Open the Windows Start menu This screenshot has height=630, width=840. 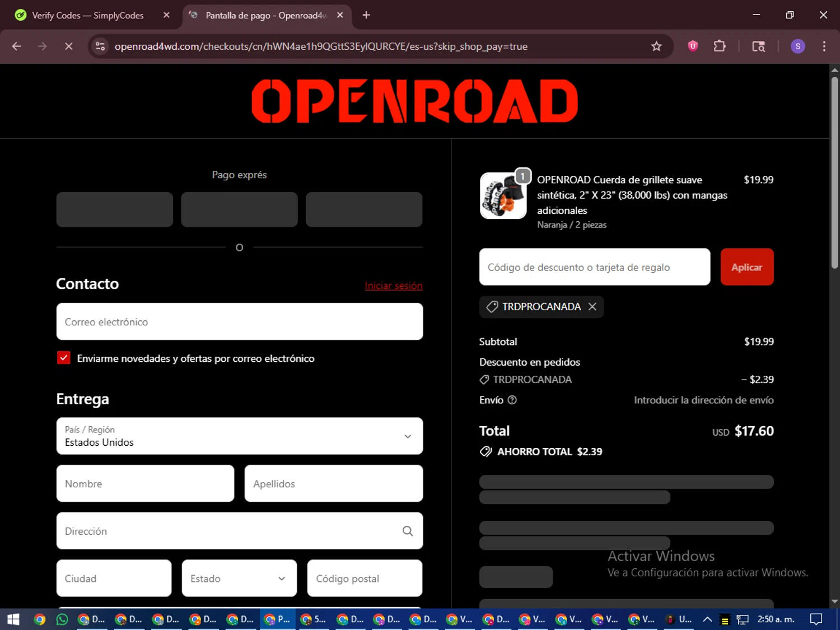[13, 619]
